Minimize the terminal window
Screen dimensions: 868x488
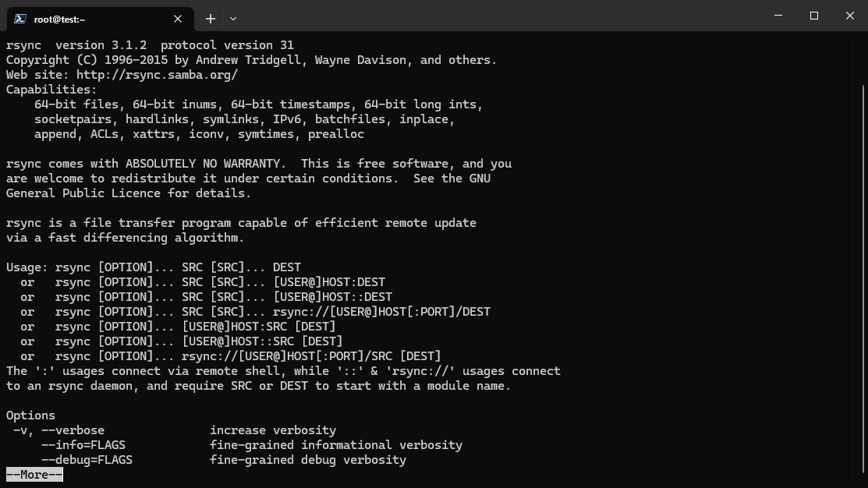click(778, 16)
